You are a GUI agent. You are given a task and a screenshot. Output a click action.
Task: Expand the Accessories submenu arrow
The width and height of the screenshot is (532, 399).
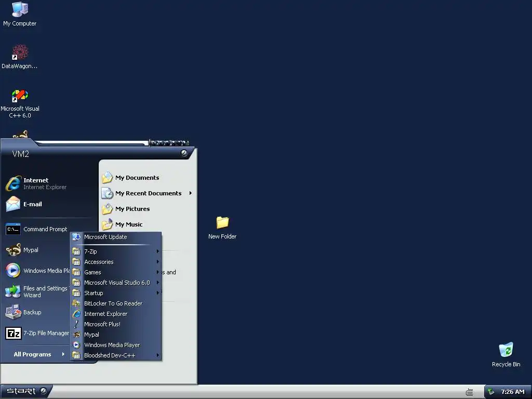(x=158, y=262)
